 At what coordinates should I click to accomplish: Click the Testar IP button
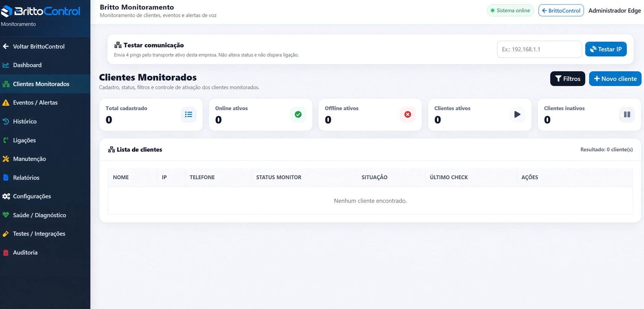606,49
